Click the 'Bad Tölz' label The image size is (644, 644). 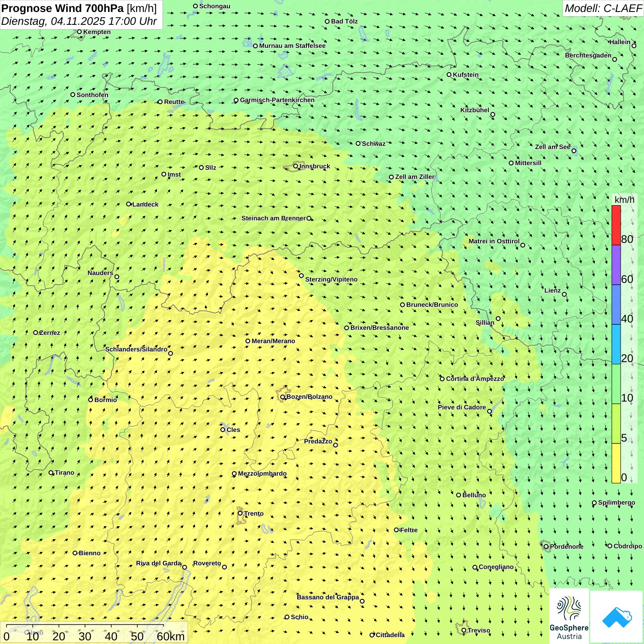[x=344, y=21]
